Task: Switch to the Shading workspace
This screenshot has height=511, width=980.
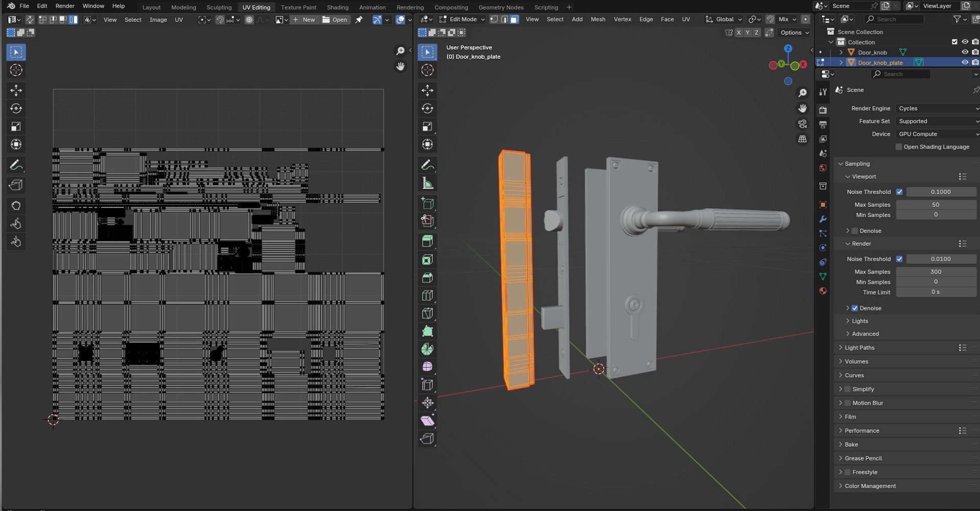Action: click(338, 7)
